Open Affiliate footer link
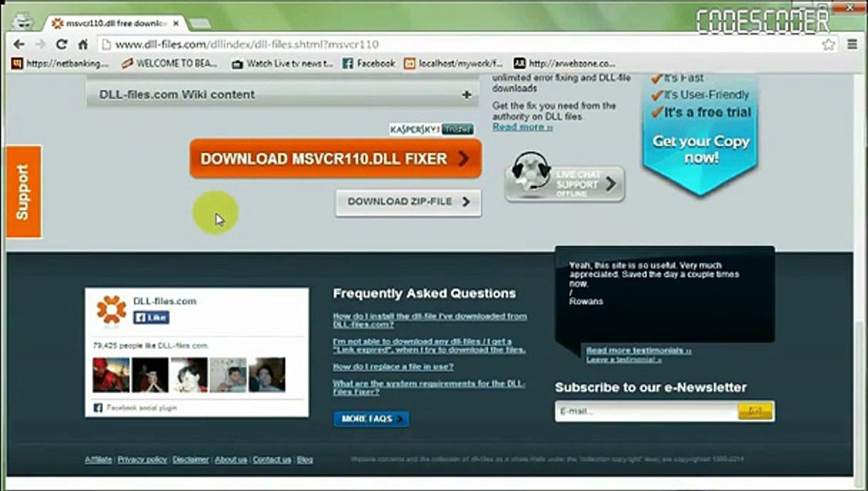Image resolution: width=868 pixels, height=491 pixels. point(98,460)
